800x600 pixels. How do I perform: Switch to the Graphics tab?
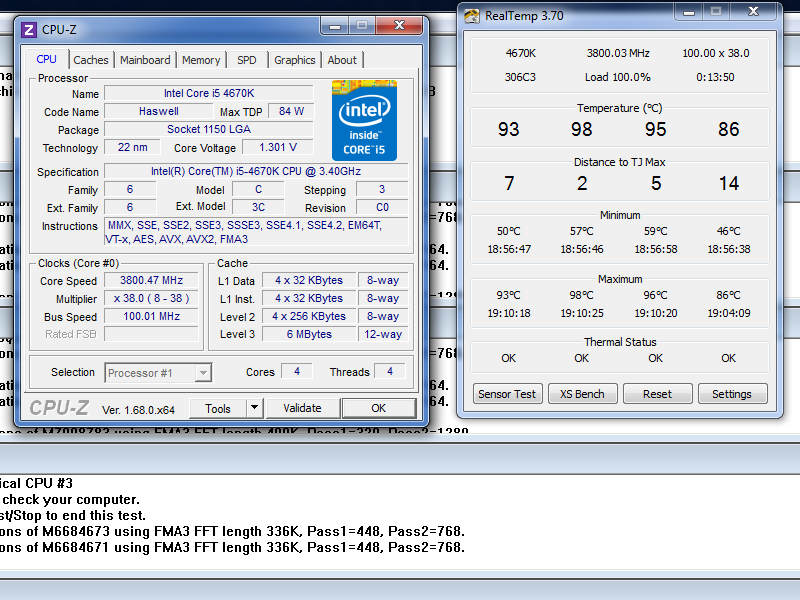pyautogui.click(x=294, y=60)
